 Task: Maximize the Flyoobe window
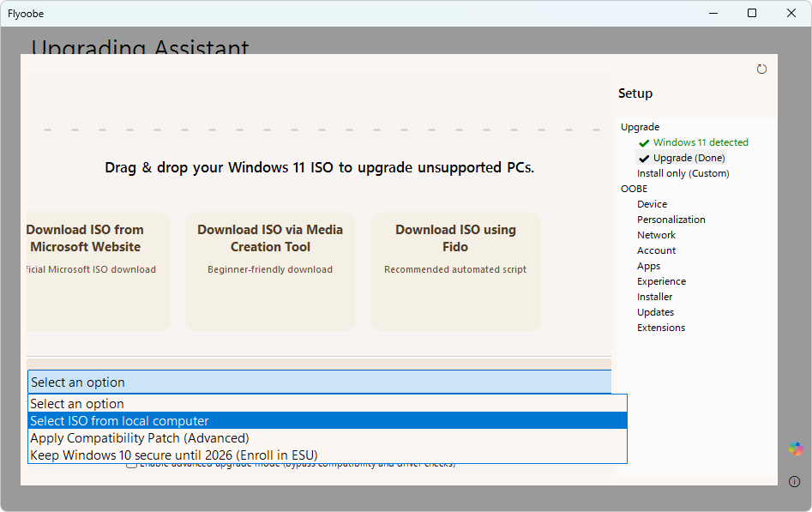click(x=752, y=13)
